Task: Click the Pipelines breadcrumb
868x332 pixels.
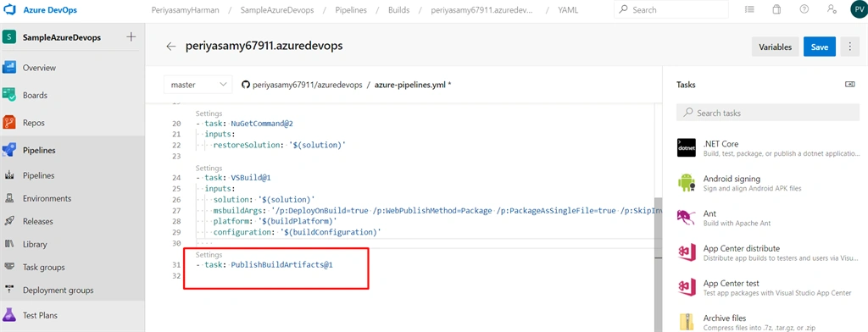Action: coord(350,10)
